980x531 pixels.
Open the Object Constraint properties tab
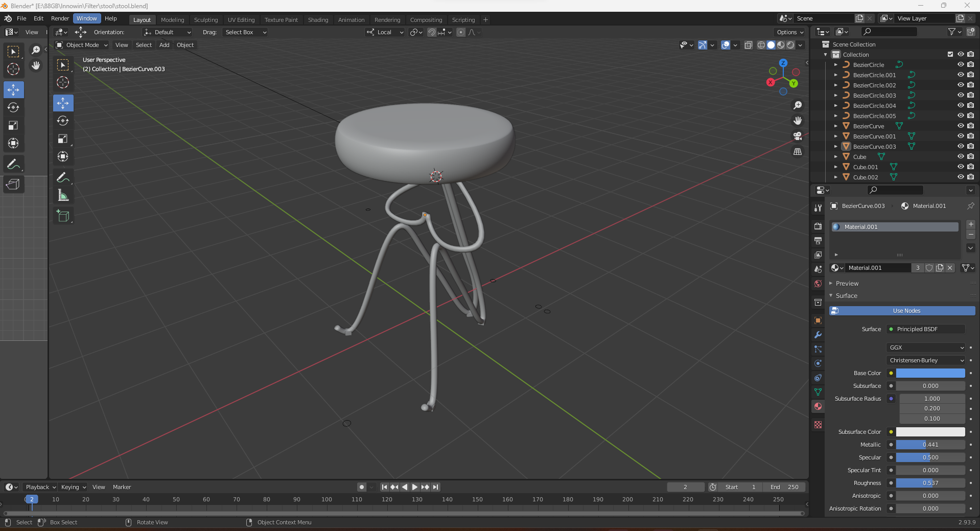[x=818, y=378]
